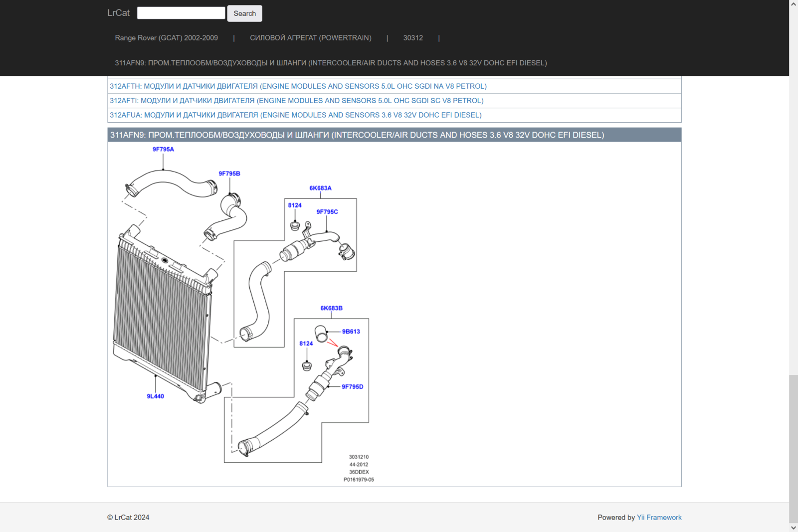Select part label 9F795A in diagram
798x532 pixels.
163,149
